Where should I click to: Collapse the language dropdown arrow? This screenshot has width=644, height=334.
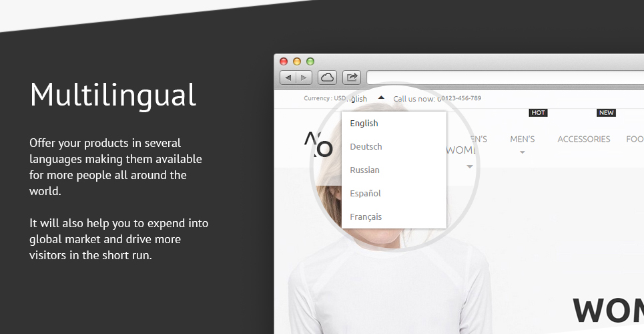pos(381,98)
